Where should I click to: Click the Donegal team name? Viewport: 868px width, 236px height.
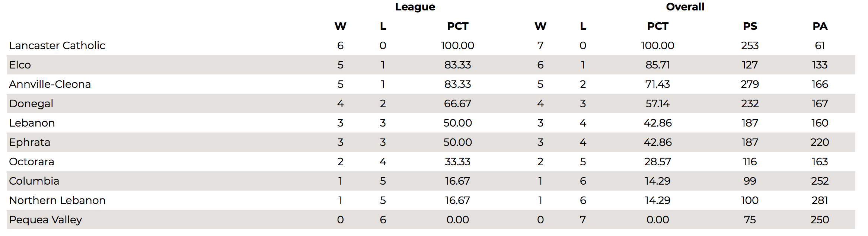tap(31, 103)
